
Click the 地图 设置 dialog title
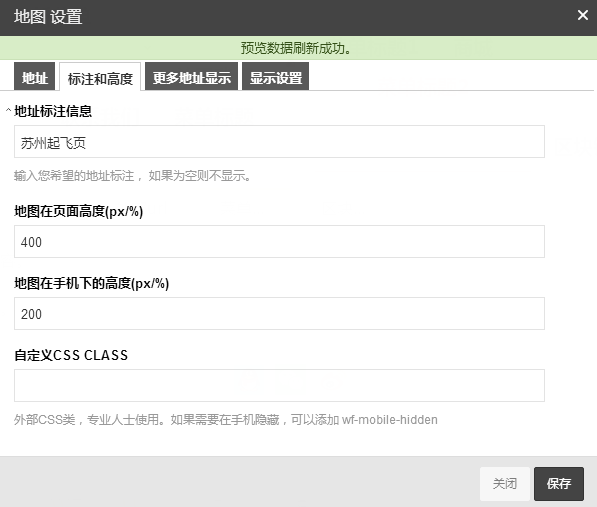(48, 17)
